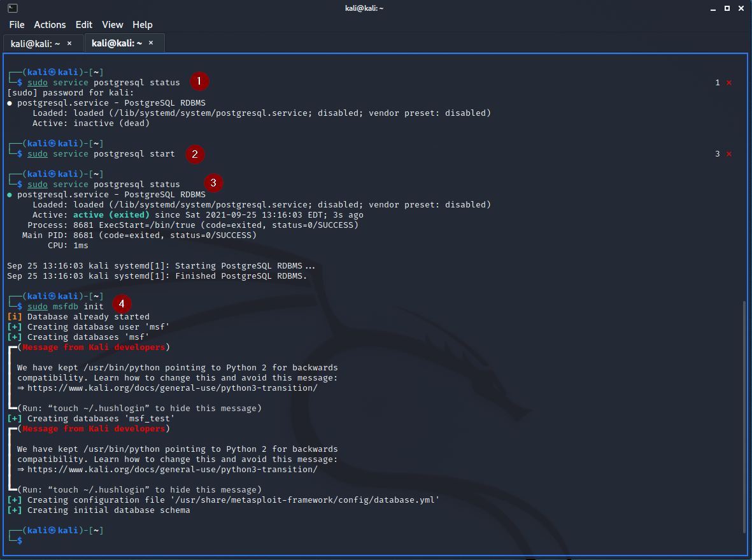The width and height of the screenshot is (752, 560).
Task: Open the Actions menu
Action: [50, 25]
